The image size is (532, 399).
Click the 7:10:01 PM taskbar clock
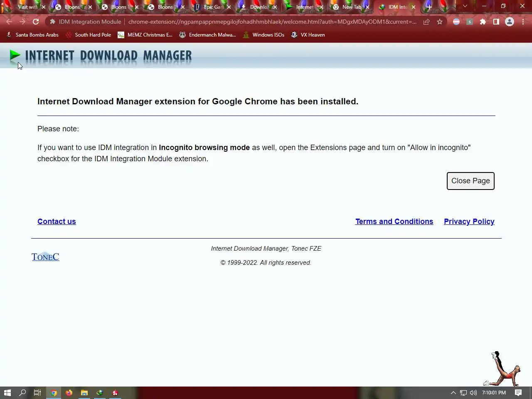pos(494,392)
